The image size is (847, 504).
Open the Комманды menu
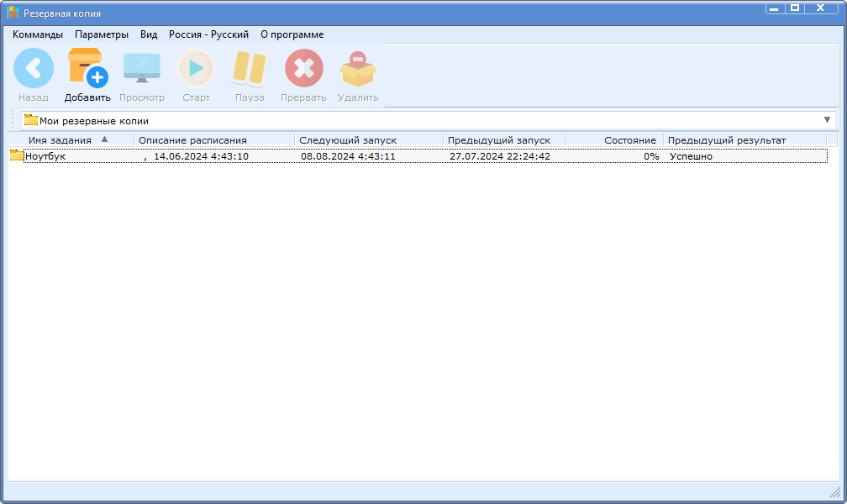(38, 34)
